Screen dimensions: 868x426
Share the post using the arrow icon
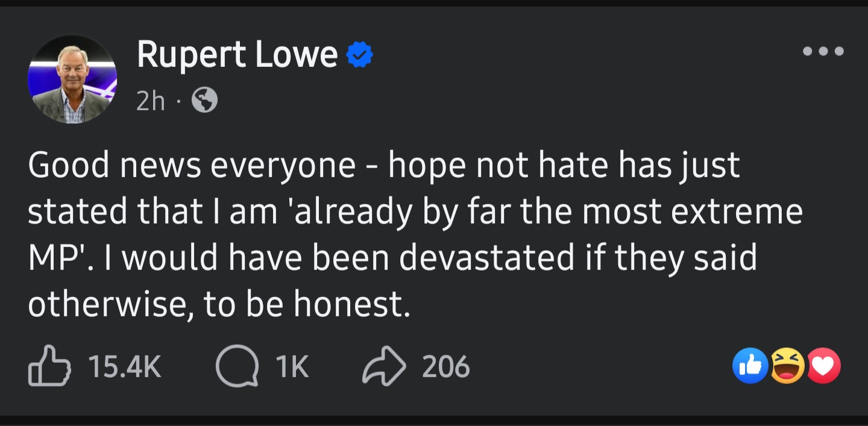(x=384, y=366)
